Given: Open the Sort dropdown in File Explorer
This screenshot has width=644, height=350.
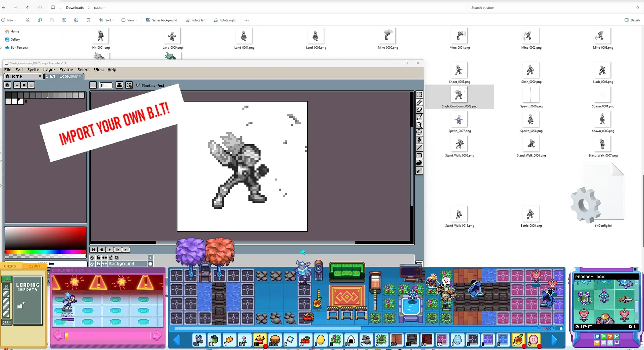Looking at the screenshot, I should (x=107, y=20).
